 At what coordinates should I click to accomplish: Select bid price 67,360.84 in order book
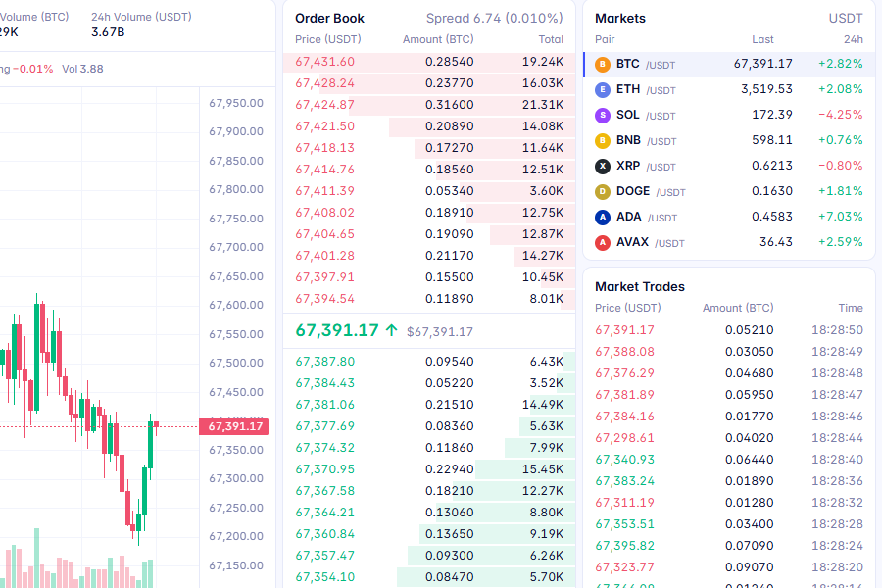click(324, 534)
